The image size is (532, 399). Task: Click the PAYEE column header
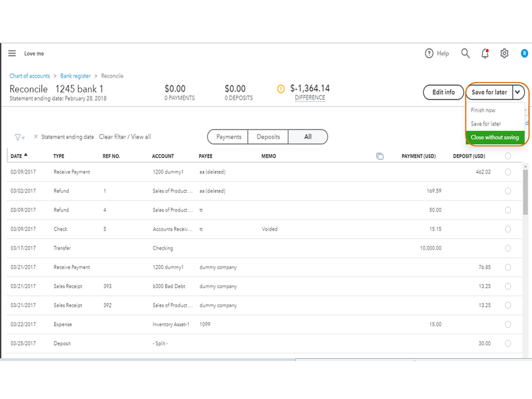(x=206, y=156)
